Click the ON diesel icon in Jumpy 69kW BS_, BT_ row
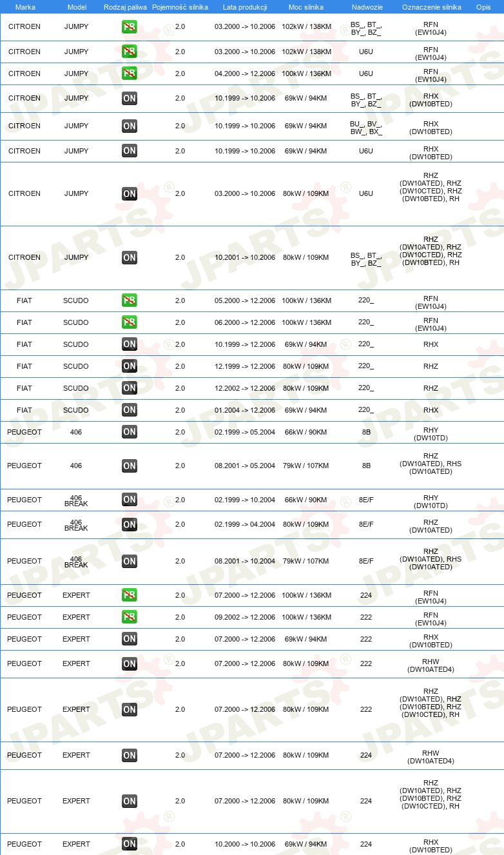Image resolution: width=504 pixels, height=855 pixels. [x=130, y=99]
